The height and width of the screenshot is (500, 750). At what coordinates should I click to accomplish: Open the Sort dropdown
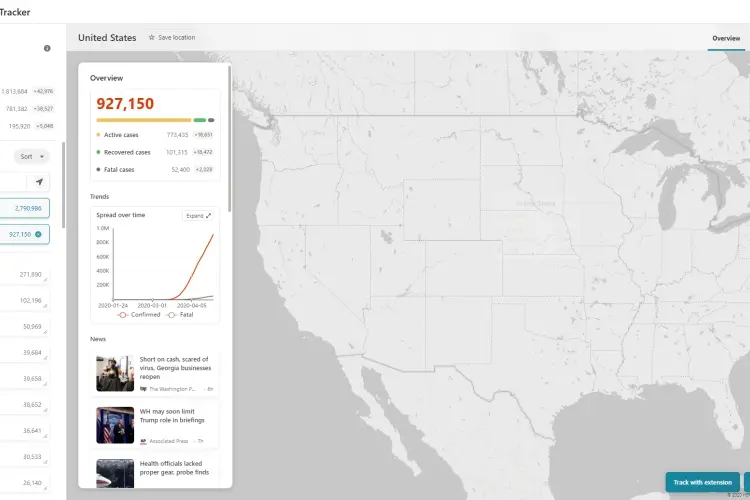tap(32, 156)
